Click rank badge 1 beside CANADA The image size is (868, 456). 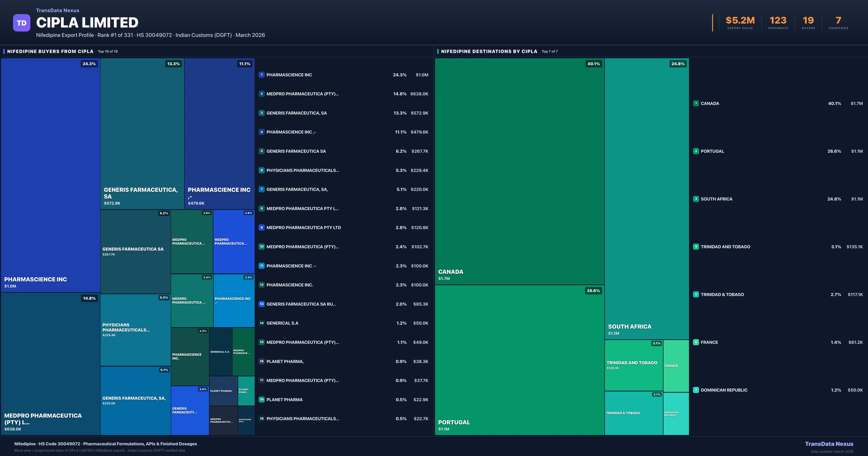(x=696, y=104)
